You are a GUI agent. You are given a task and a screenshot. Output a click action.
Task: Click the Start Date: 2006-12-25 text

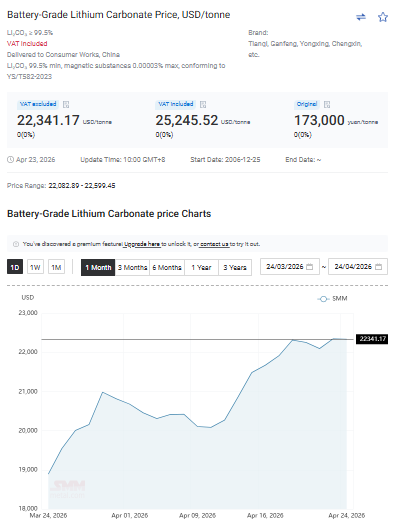tap(225, 160)
